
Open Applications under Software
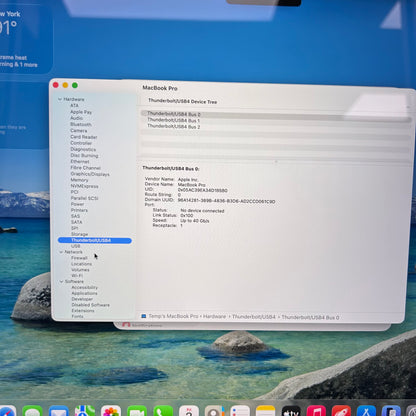tap(84, 293)
